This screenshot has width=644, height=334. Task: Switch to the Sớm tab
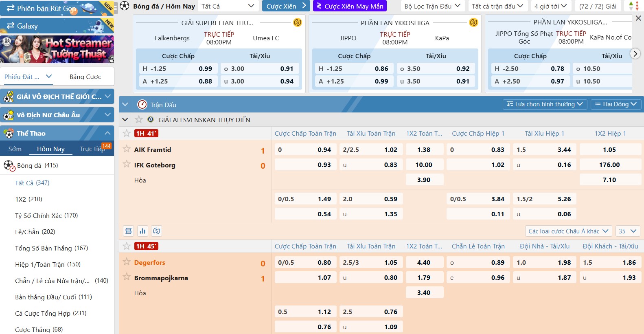click(x=15, y=149)
